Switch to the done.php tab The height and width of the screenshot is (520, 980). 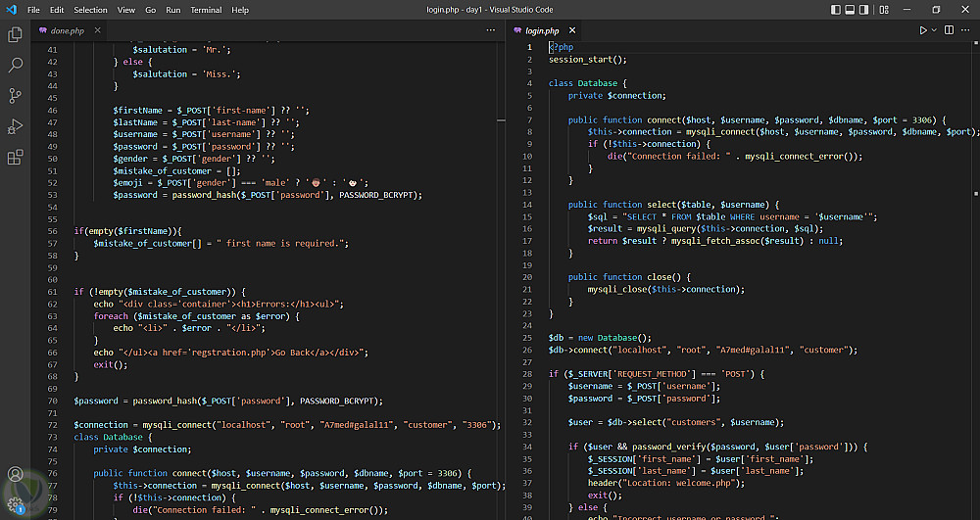pos(67,30)
